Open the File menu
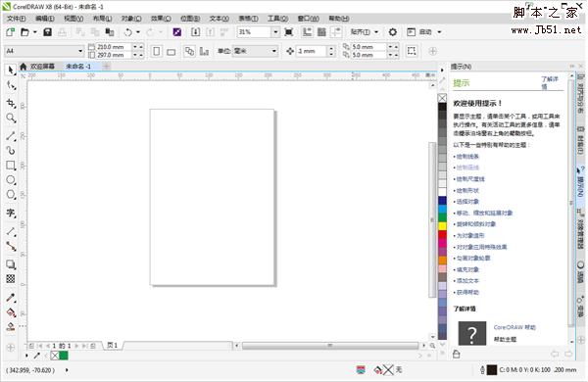588x382 pixels. point(16,19)
